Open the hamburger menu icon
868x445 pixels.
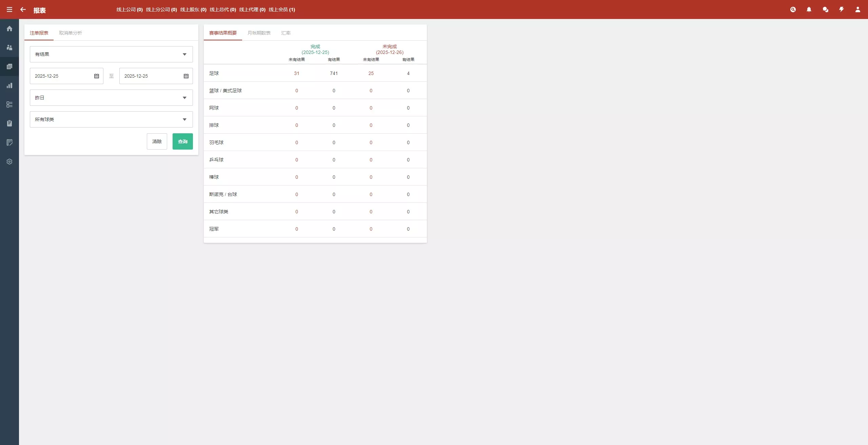[9, 9]
